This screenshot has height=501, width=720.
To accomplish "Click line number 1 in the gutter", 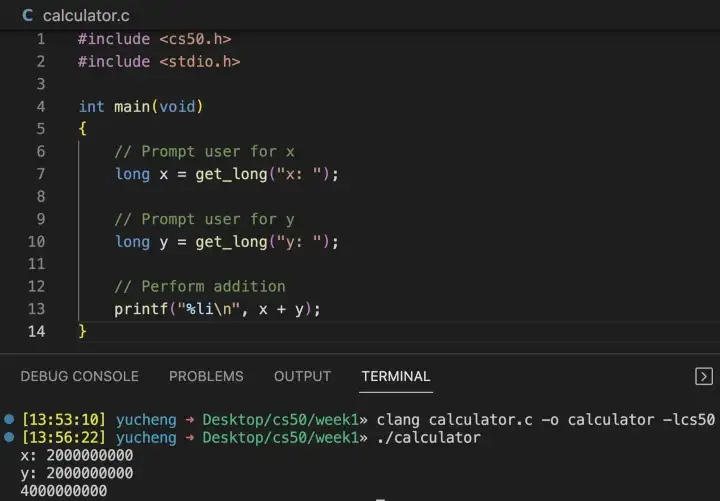I will click(41, 39).
